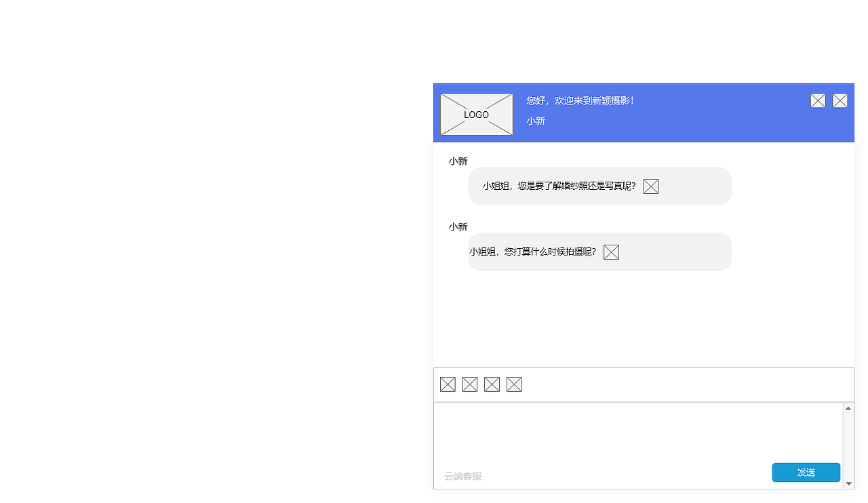Select the fourth icon in the chat toolbar
Image resolution: width=868 pixels, height=503 pixels.
514,384
